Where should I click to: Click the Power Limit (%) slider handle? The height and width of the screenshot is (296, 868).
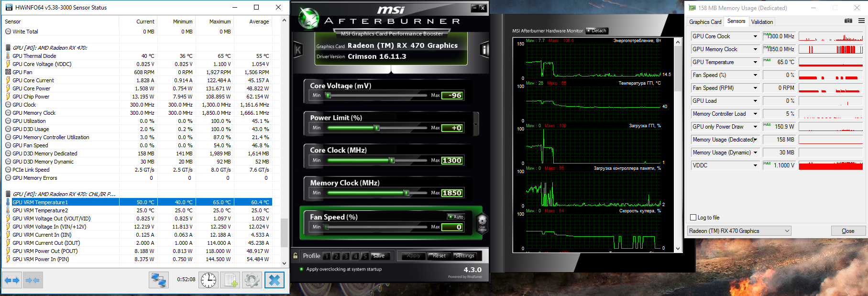[377, 128]
